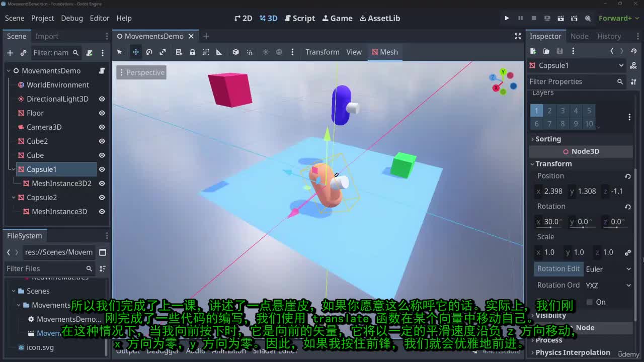This screenshot has height=362, width=644.
Task: Lock the selected node with padlock icon
Action: [192, 52]
